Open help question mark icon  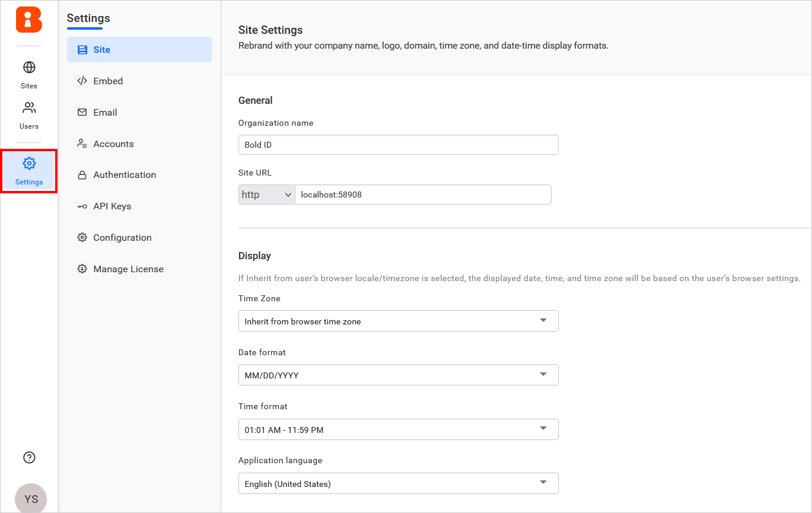click(29, 457)
